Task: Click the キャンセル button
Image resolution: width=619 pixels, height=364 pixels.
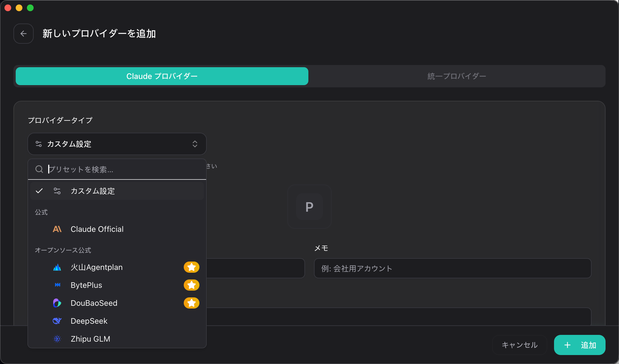Action: click(520, 345)
